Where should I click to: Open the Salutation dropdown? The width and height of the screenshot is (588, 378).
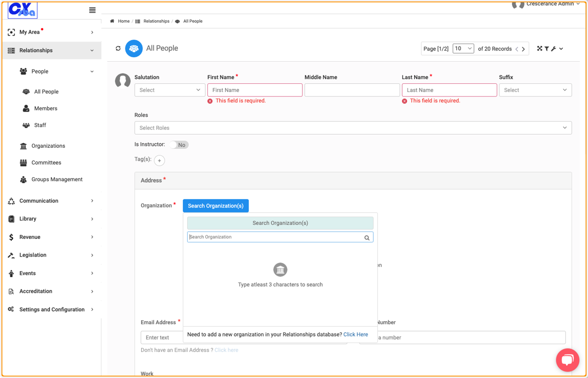[x=170, y=90]
